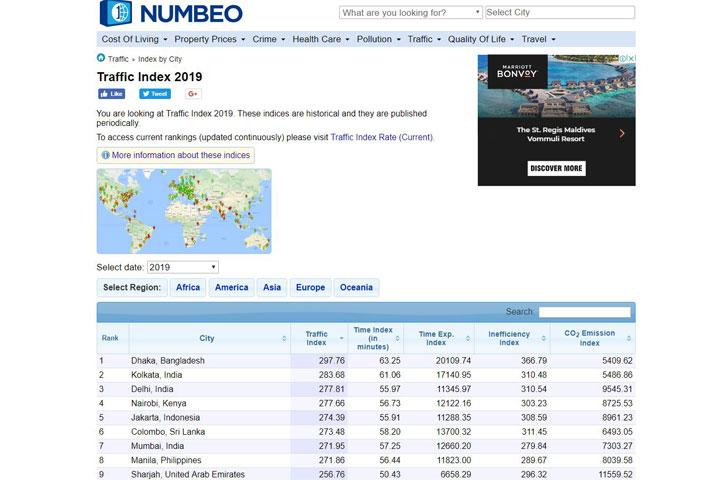Screen dimensions: 720x480
Task: Sort table by City column arrows
Action: [284, 338]
